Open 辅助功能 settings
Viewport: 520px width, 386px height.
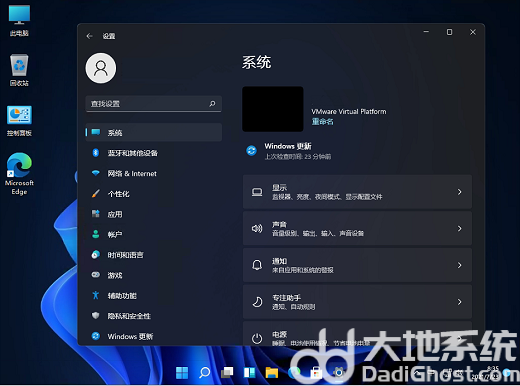[154, 296]
